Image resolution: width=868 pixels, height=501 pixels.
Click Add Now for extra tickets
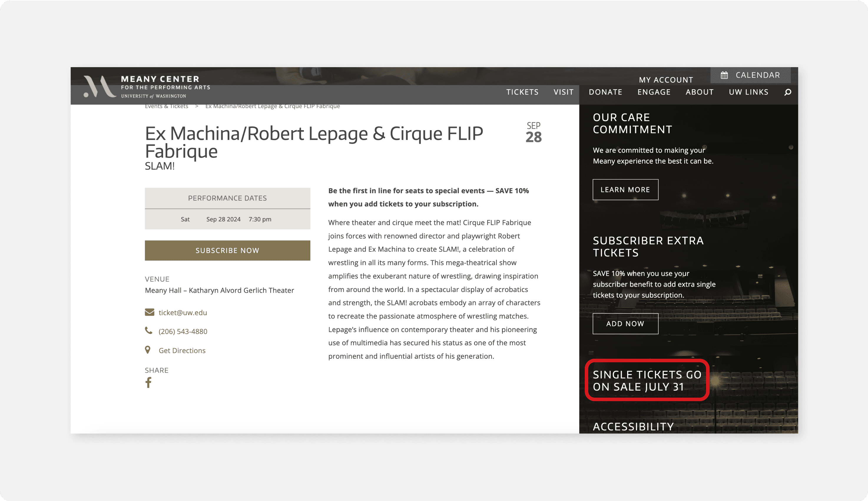click(x=625, y=323)
